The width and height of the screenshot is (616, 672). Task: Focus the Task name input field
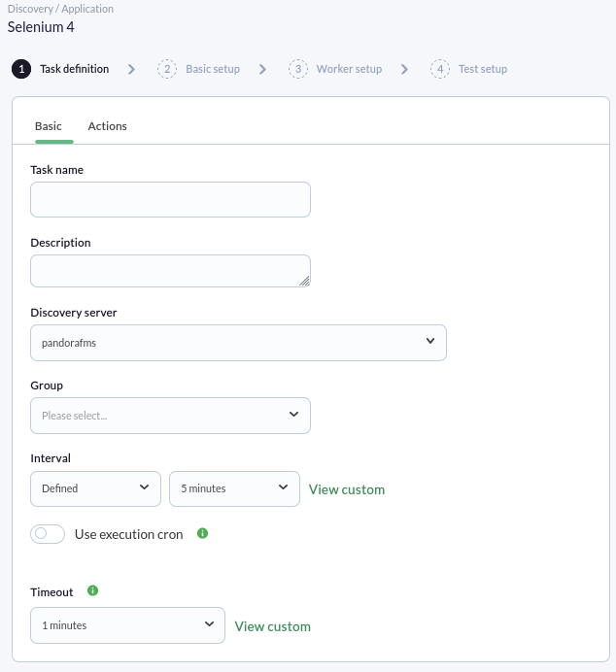[x=170, y=200]
